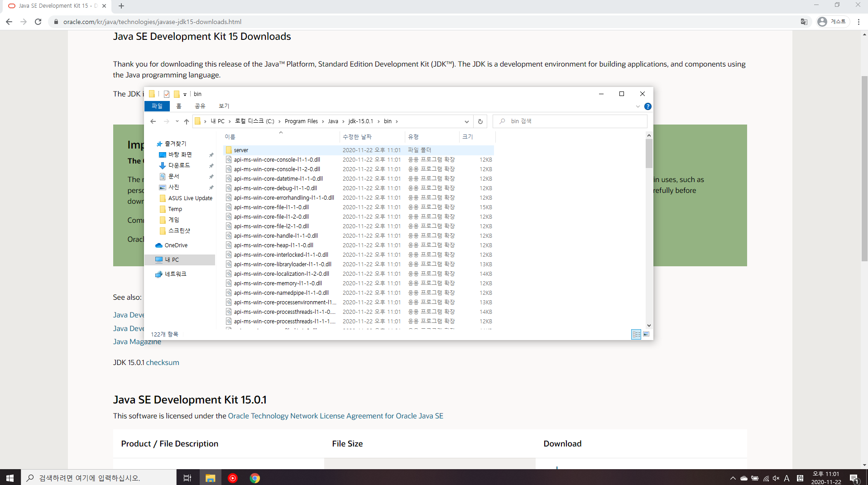
Task: Open recent locations dropdown arrow
Action: click(177, 121)
